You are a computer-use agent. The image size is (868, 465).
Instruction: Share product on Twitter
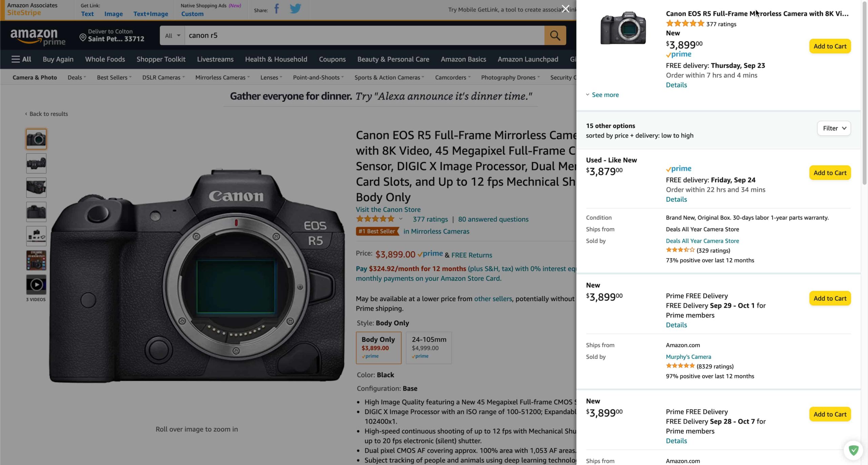(x=295, y=9)
